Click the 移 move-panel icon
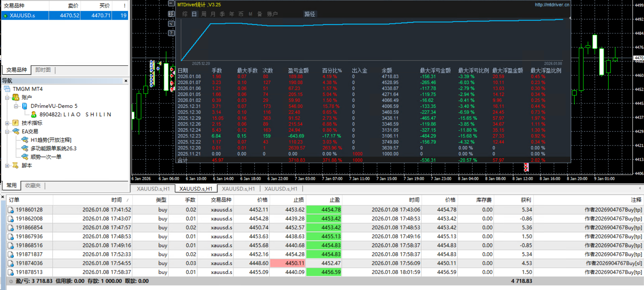The width and height of the screenshot is (644, 290). (171, 14)
